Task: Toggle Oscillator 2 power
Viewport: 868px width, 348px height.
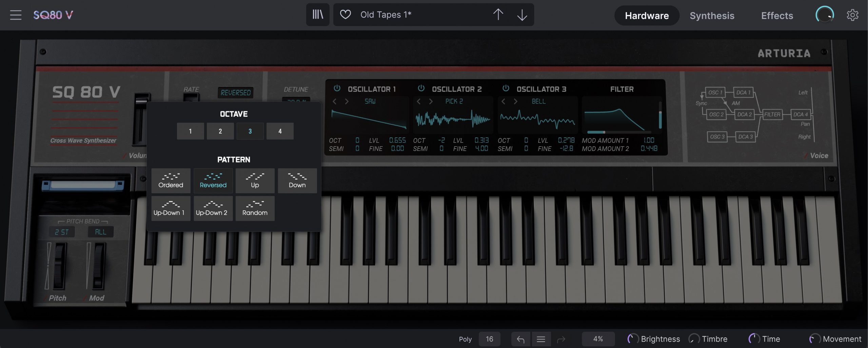Action: tap(421, 89)
